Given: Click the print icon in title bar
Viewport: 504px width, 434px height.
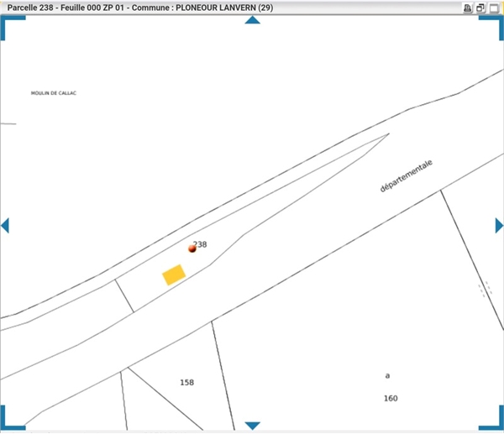Looking at the screenshot, I should tap(468, 8).
